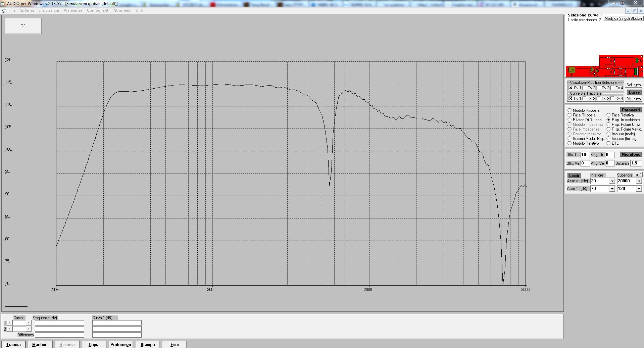Click the a.Y auto-scale button

click(638, 175)
